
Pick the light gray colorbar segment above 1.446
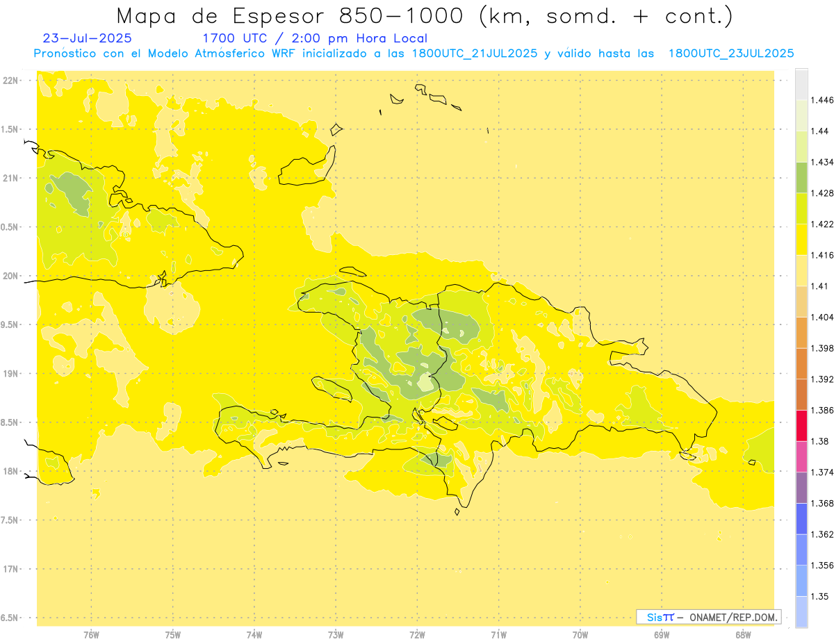(x=801, y=85)
